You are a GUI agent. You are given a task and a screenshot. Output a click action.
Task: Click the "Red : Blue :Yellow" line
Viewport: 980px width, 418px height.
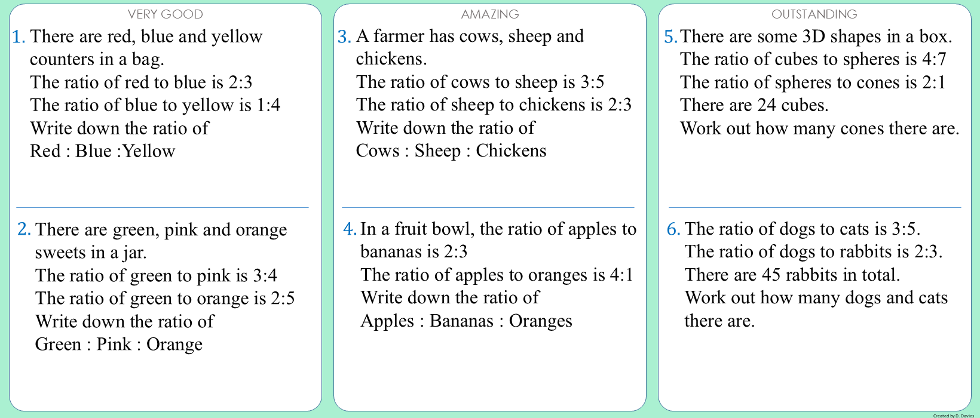[102, 151]
